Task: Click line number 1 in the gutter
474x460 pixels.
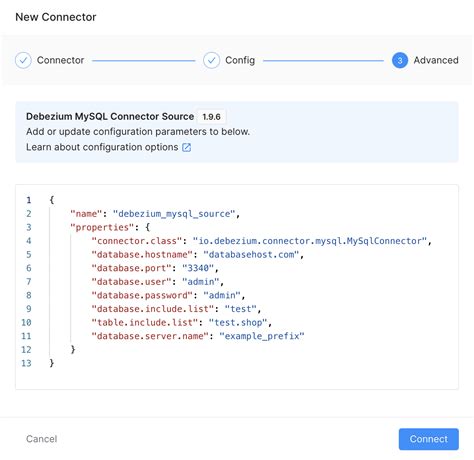Action: click(29, 200)
